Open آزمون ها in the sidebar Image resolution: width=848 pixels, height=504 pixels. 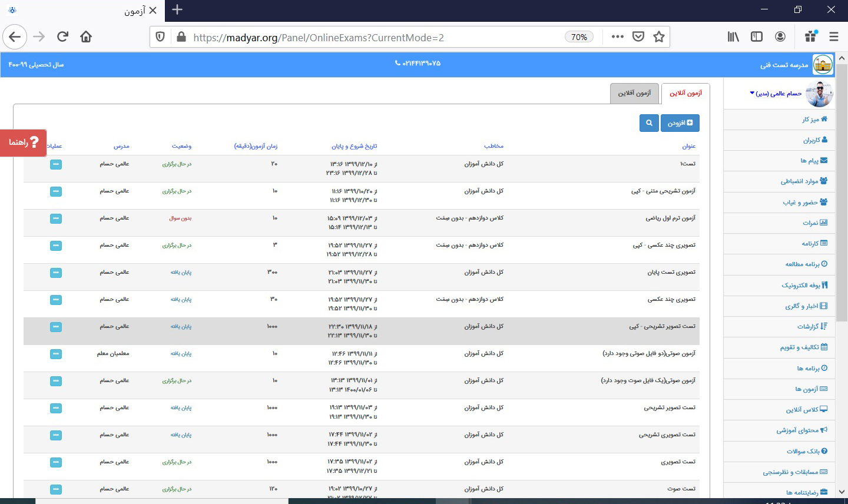pos(811,389)
